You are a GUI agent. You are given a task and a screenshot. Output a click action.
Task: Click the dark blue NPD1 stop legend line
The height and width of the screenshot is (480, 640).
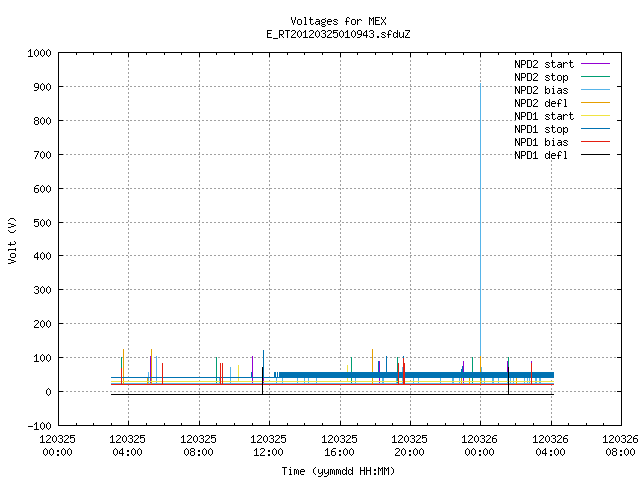[595, 129]
